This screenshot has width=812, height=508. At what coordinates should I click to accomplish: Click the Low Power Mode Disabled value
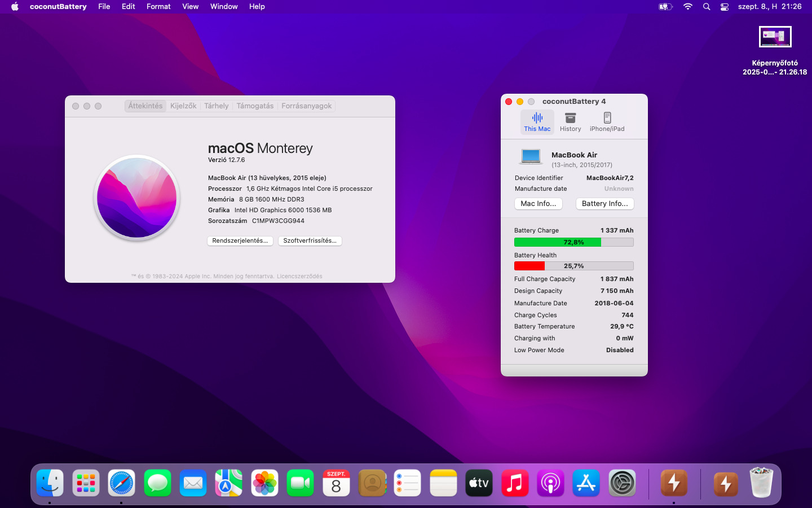pos(620,351)
